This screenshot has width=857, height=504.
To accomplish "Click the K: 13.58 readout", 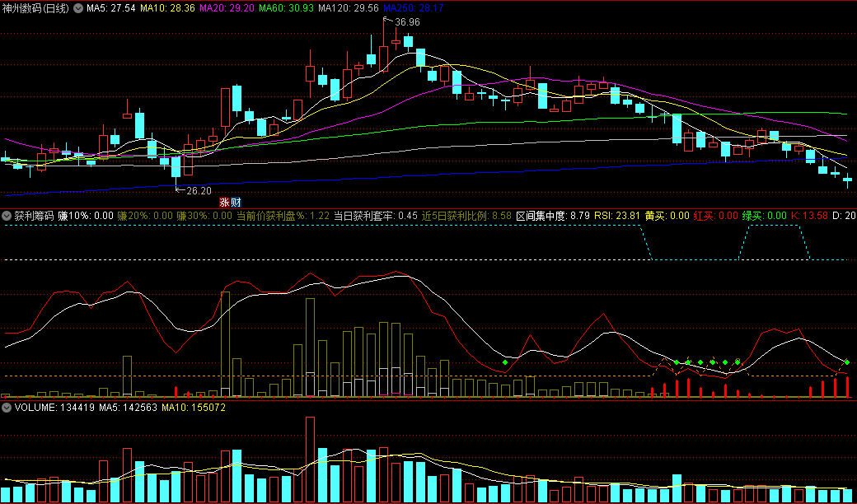I will click(810, 215).
